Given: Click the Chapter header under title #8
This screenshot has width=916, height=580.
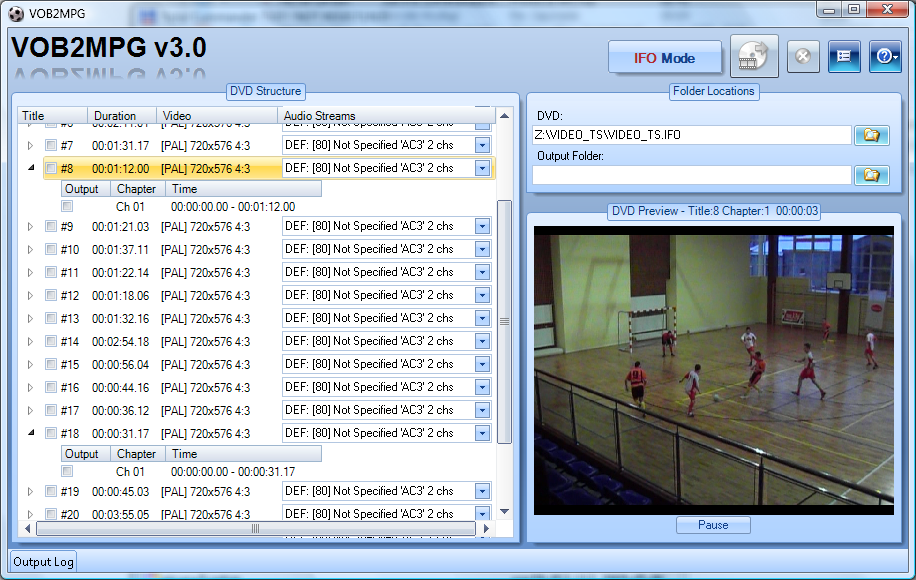Looking at the screenshot, I should pos(138,189).
